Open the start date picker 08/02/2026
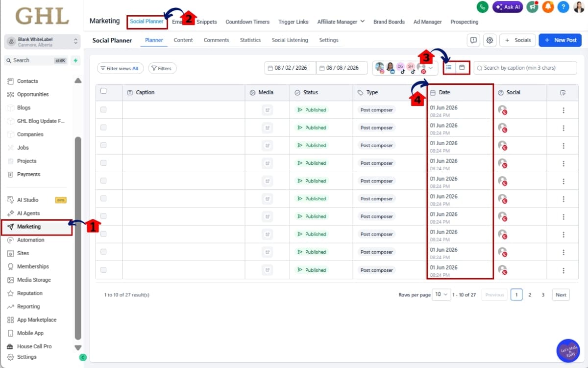 tap(291, 68)
